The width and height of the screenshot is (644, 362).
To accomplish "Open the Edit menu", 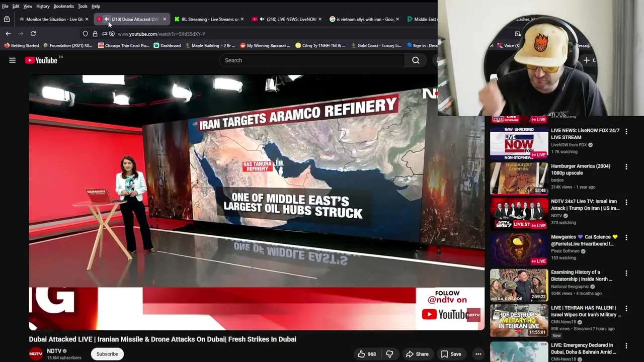I will [x=16, y=6].
